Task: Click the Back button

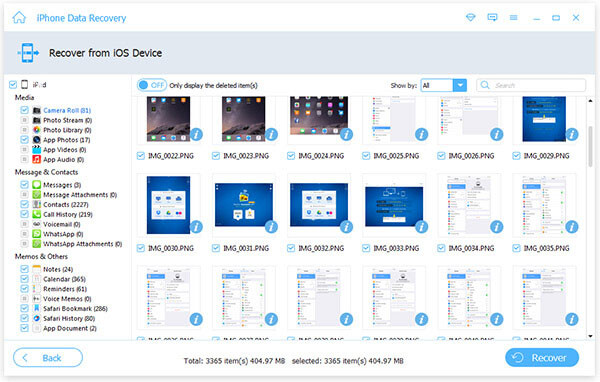Action: pos(48,358)
